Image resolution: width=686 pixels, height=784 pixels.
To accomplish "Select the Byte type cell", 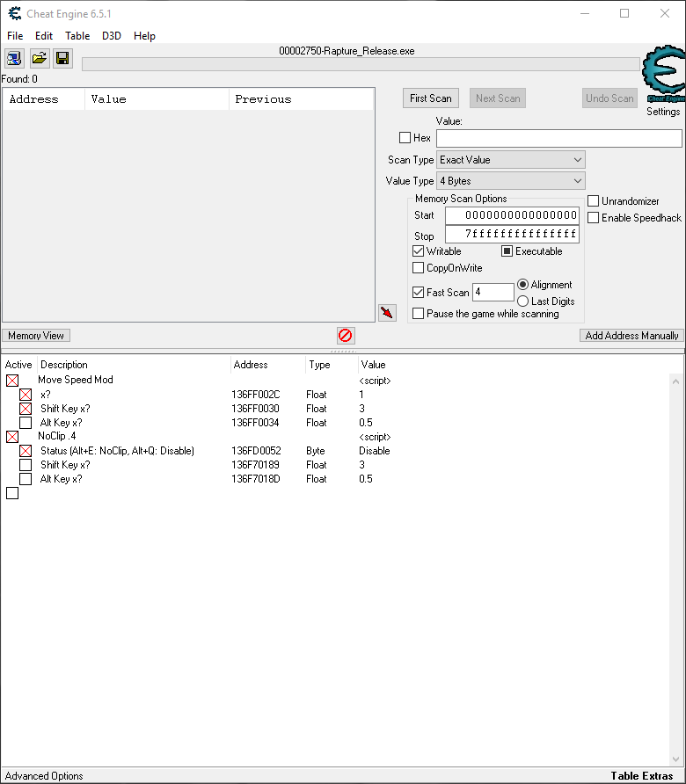I will click(x=315, y=451).
